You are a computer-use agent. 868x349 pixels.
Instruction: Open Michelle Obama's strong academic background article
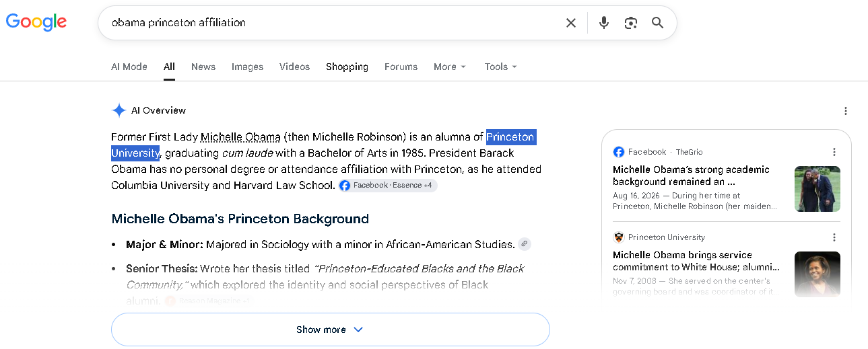tap(691, 176)
